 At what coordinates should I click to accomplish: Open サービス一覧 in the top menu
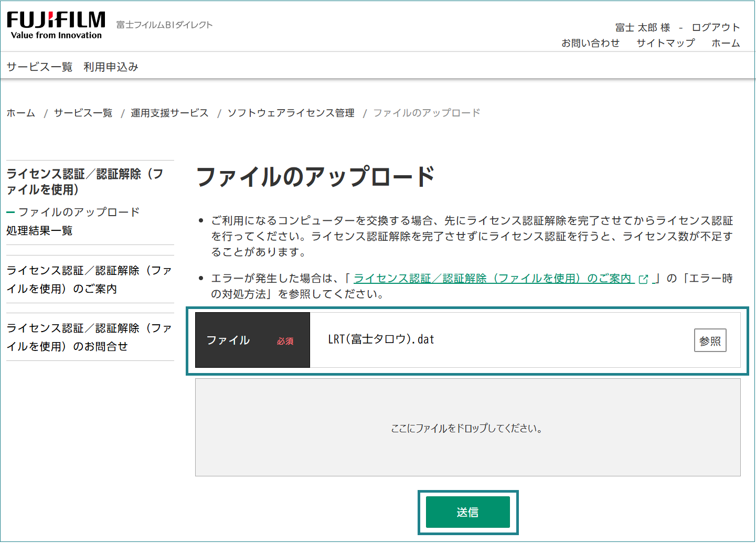(x=39, y=67)
